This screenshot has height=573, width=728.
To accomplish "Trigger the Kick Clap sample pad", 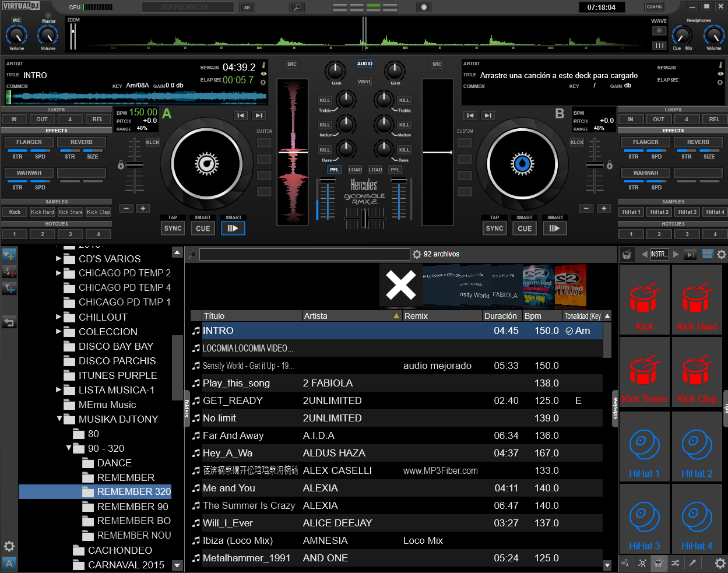I will click(x=697, y=372).
